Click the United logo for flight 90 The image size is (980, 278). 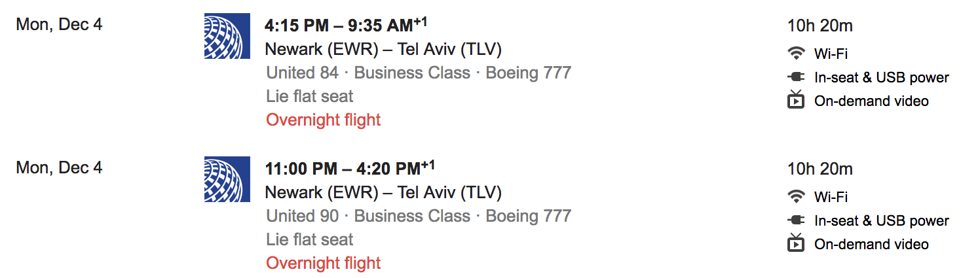227,179
